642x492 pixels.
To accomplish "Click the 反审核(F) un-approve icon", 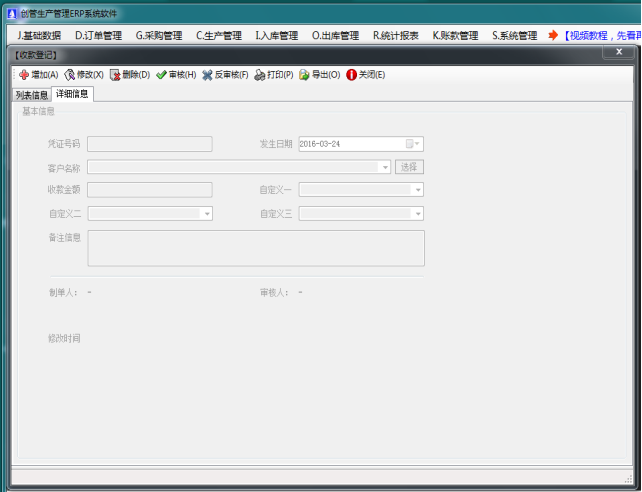I will 207,75.
